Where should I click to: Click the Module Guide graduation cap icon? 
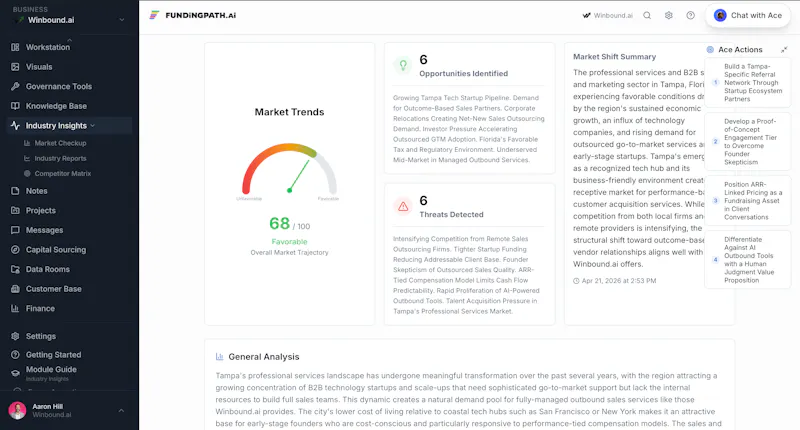(15, 373)
